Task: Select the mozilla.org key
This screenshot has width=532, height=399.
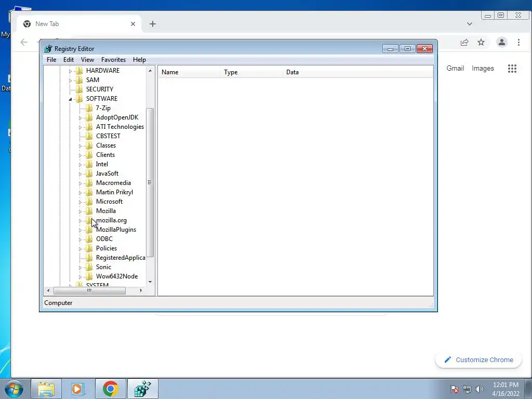Action: 111,220
